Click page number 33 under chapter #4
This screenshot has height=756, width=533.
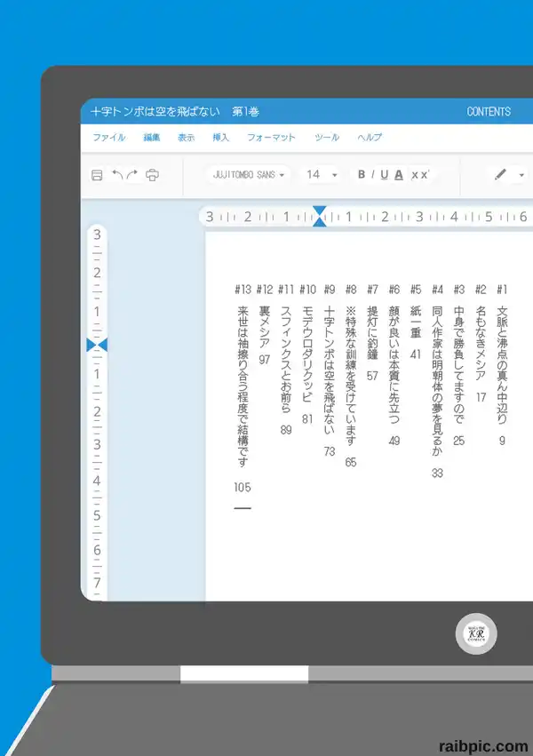point(437,473)
